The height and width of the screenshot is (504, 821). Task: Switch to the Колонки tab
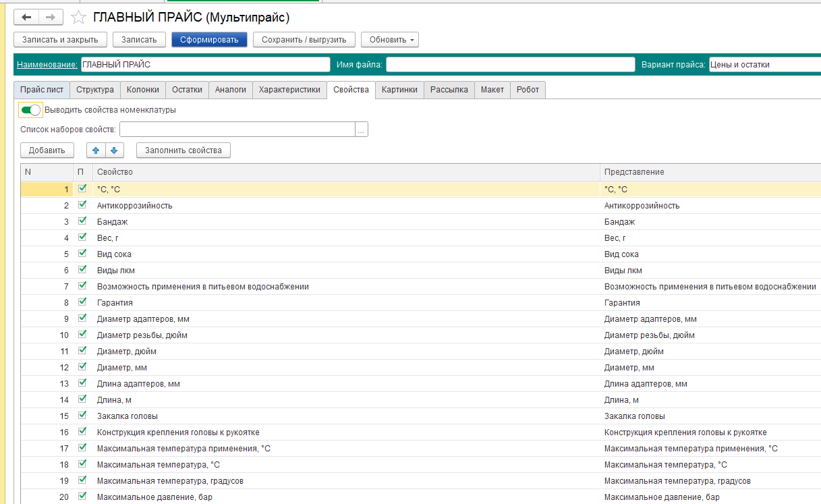coord(143,90)
